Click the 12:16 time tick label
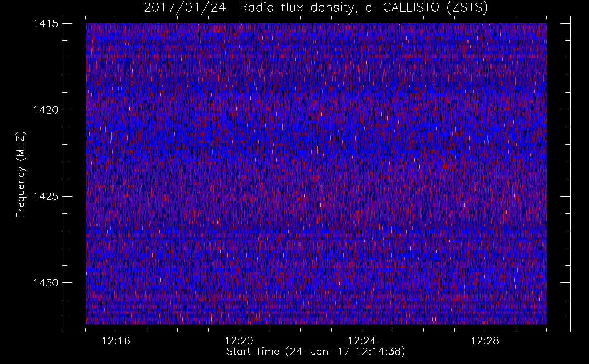The height and width of the screenshot is (364, 589). point(116,341)
